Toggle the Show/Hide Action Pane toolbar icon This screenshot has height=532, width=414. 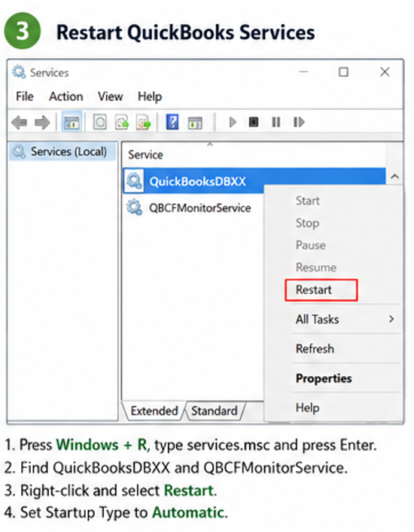click(195, 123)
